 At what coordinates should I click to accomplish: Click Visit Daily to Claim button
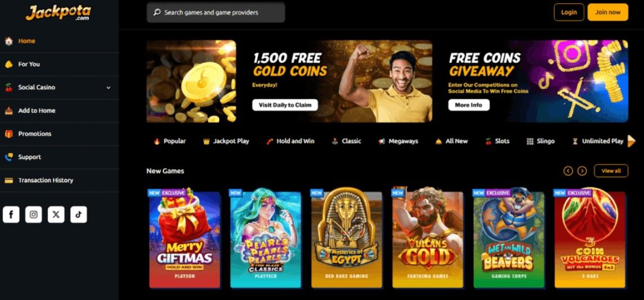point(285,105)
